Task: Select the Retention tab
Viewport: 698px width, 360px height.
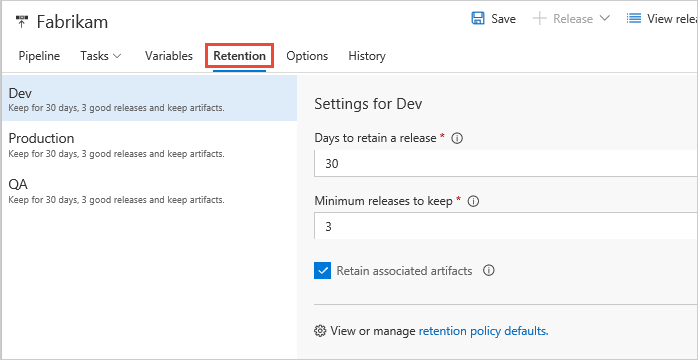Action: 239,56
